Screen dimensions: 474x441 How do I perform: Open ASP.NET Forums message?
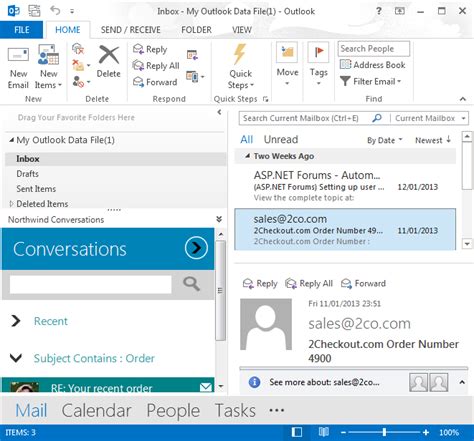pyautogui.click(x=345, y=186)
